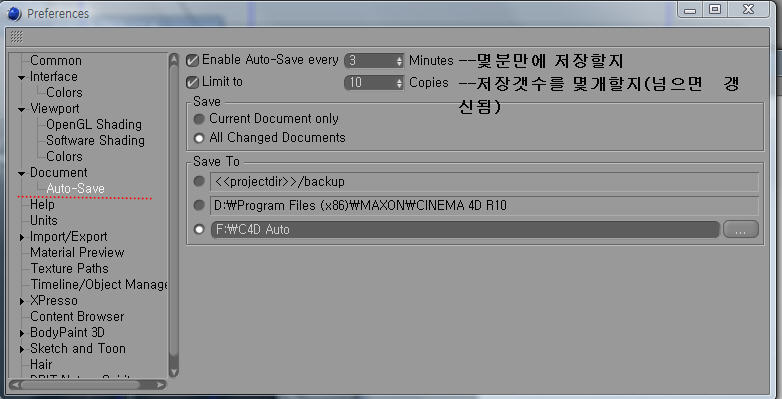Open Hair preferences

click(x=41, y=364)
